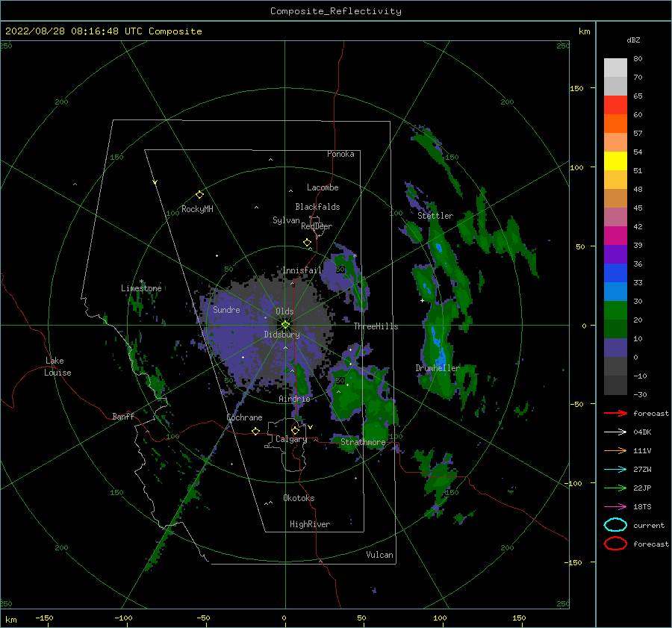Screen dimensions: 672x628
Task: Click the cyan 'current' ellipse legend icon
Action: [x=615, y=525]
